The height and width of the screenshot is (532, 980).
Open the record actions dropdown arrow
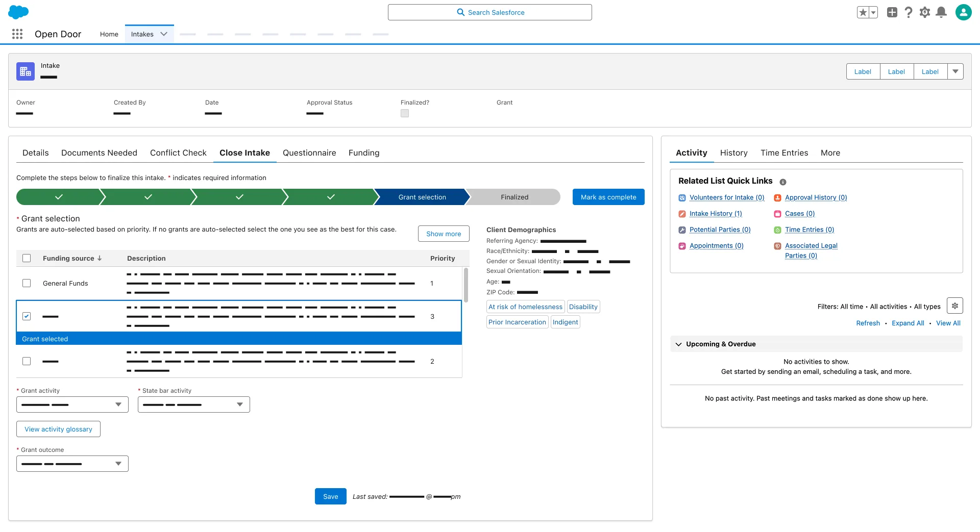point(955,71)
